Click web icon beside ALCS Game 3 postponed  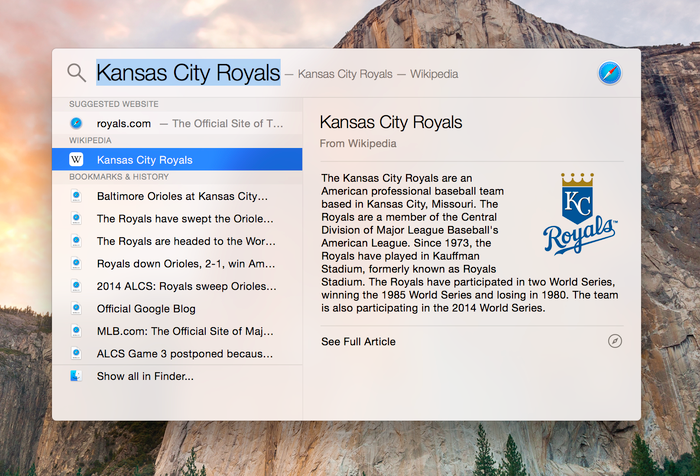(x=76, y=354)
